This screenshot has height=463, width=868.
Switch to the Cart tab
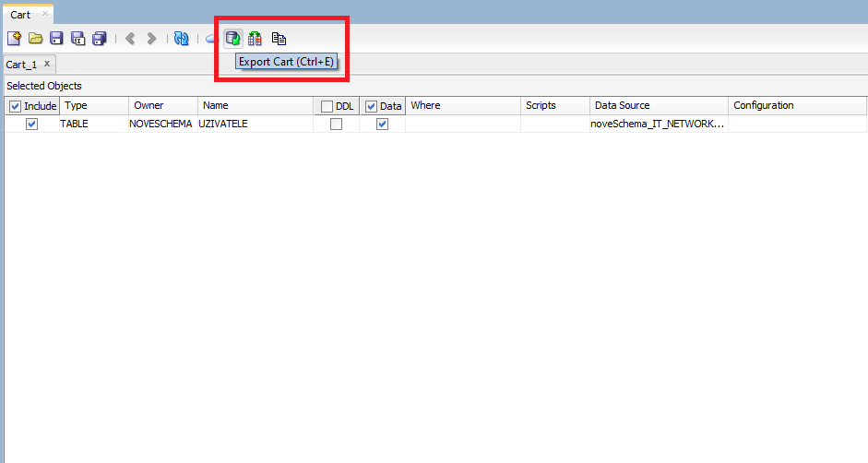(x=20, y=15)
